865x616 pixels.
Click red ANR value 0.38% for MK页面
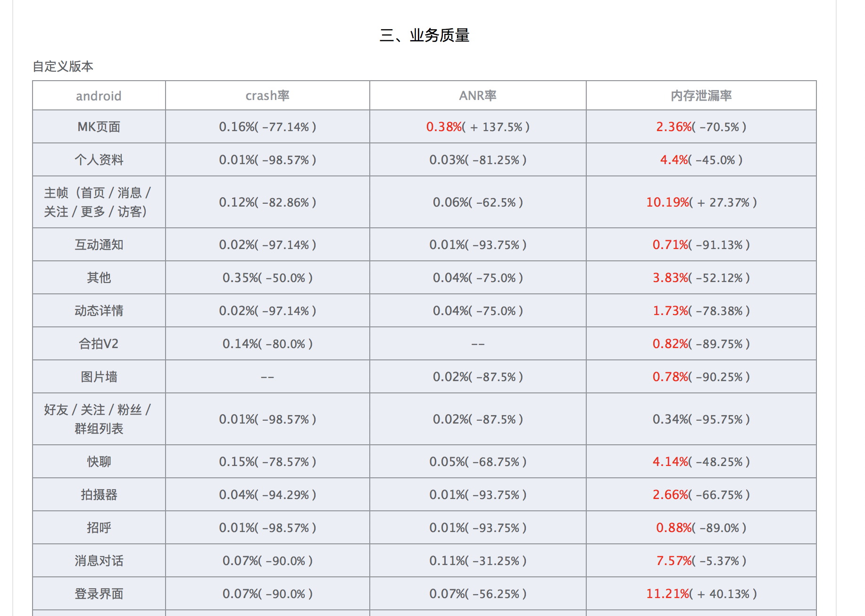point(443,127)
